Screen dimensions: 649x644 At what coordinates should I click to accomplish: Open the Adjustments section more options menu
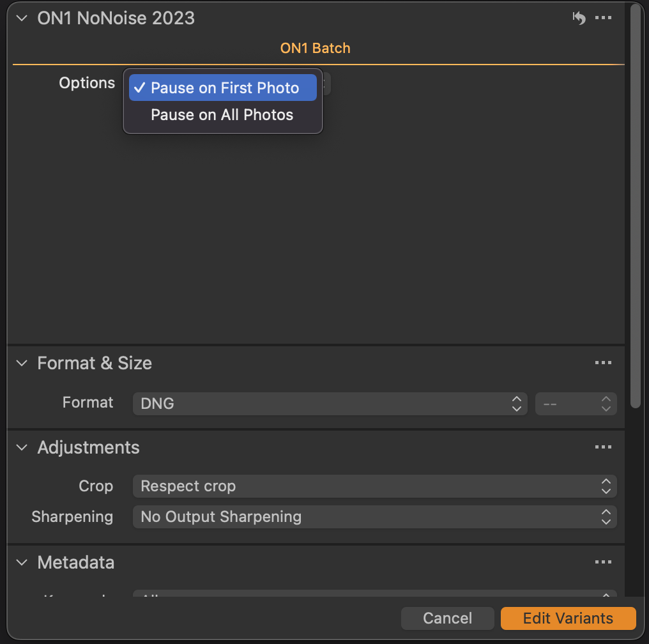pyautogui.click(x=603, y=447)
